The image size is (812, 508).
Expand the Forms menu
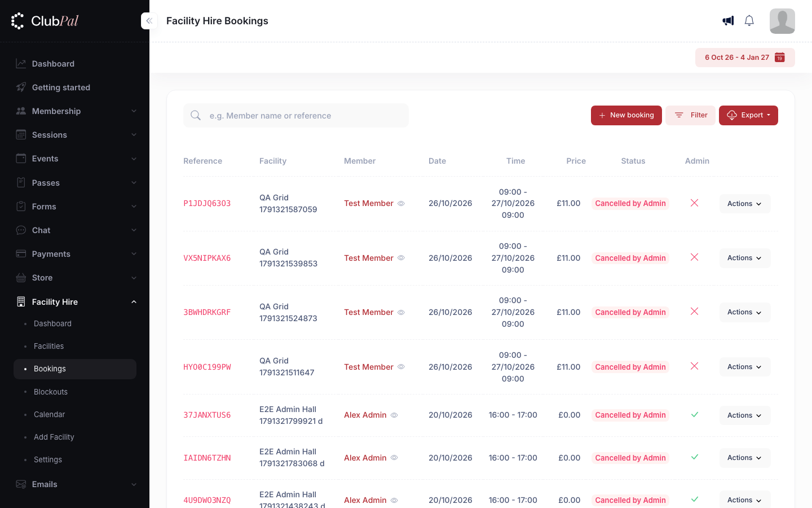[x=76, y=207]
